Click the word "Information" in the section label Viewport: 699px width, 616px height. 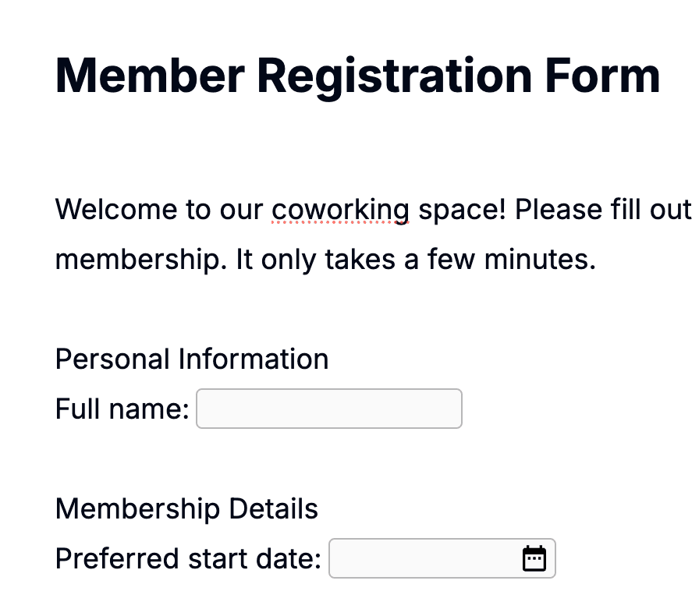click(254, 359)
